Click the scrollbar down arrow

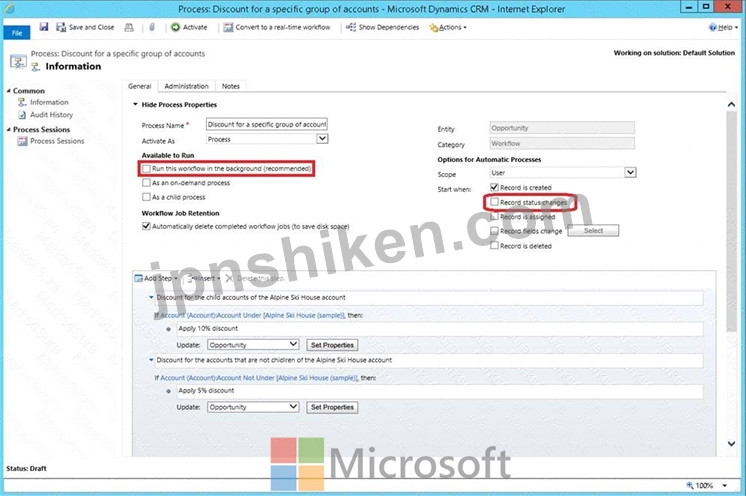[x=731, y=444]
